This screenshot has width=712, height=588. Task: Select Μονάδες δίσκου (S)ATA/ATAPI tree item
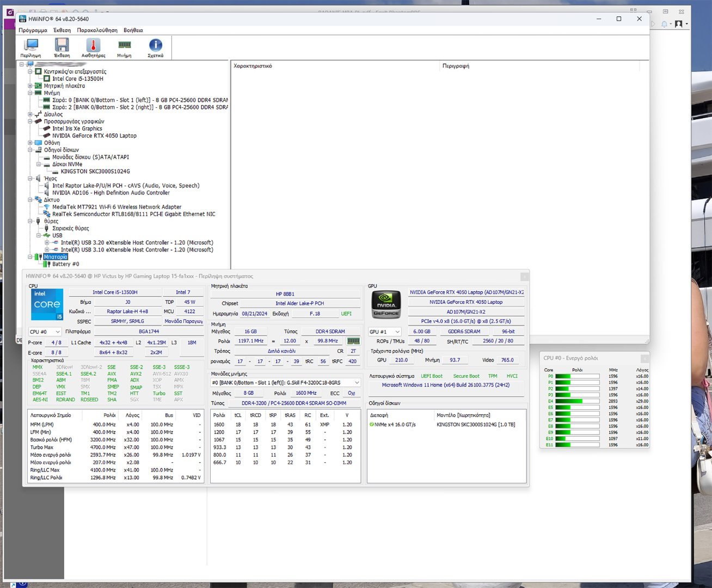pos(91,157)
